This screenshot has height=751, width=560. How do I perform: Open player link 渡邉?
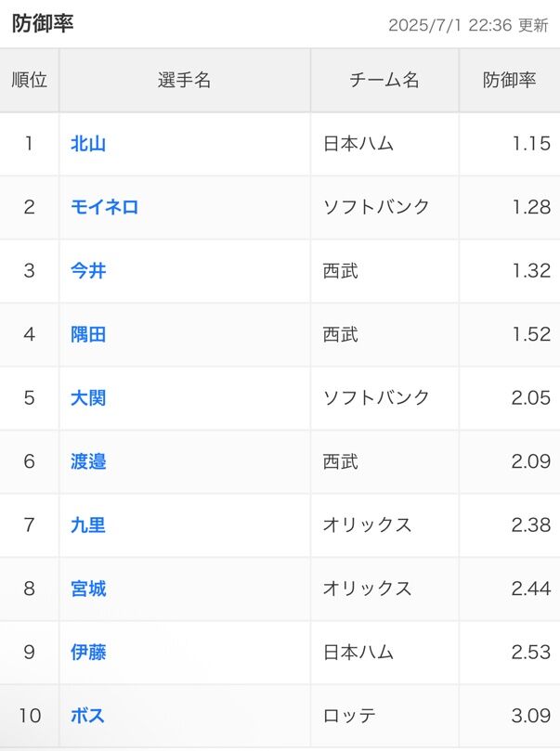tap(88, 461)
